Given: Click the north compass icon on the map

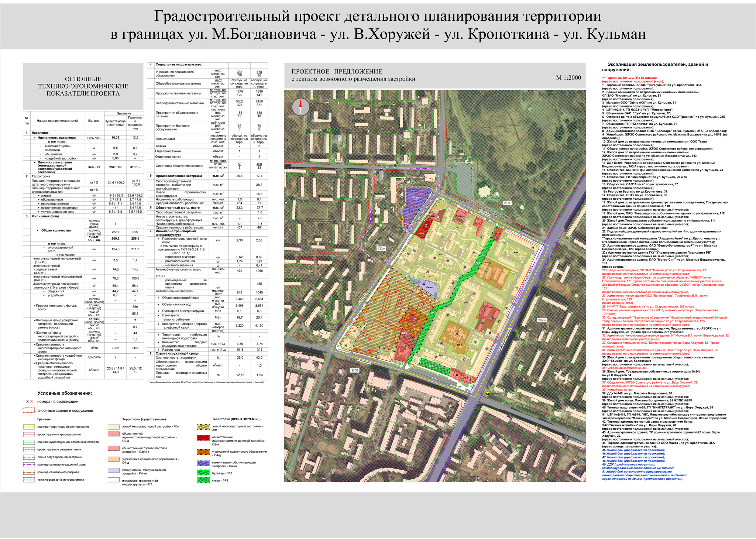Looking at the screenshot, I should tap(300, 107).
